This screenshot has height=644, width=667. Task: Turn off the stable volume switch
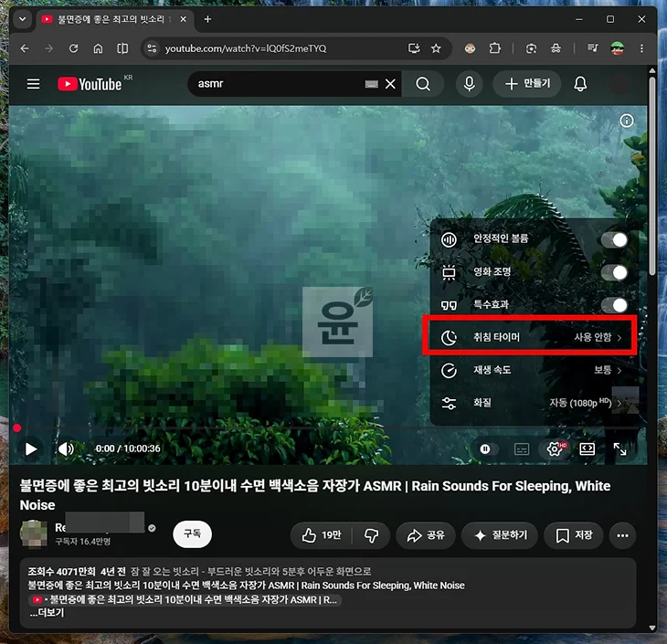pos(614,240)
